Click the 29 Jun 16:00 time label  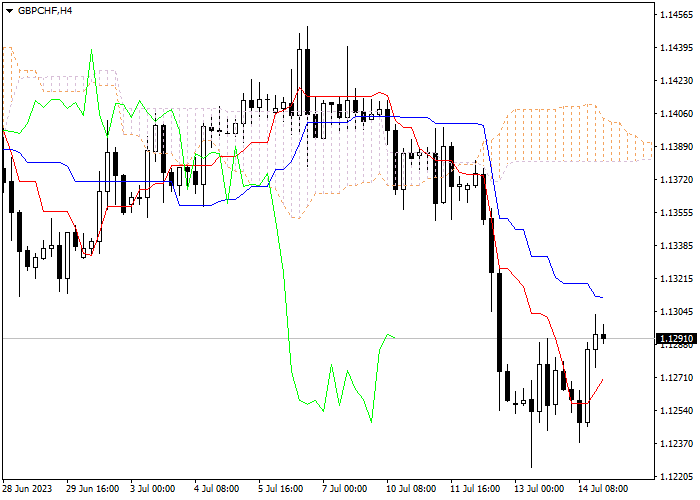tap(92, 488)
